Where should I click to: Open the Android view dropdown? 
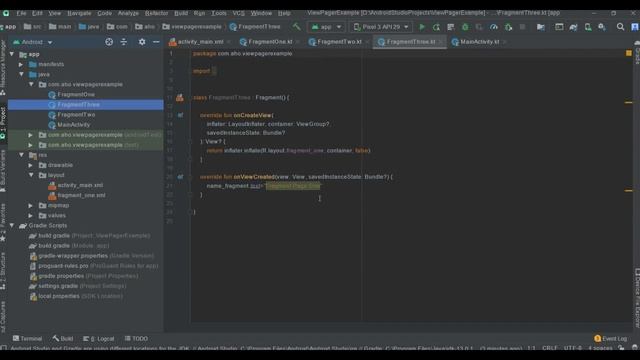33,42
